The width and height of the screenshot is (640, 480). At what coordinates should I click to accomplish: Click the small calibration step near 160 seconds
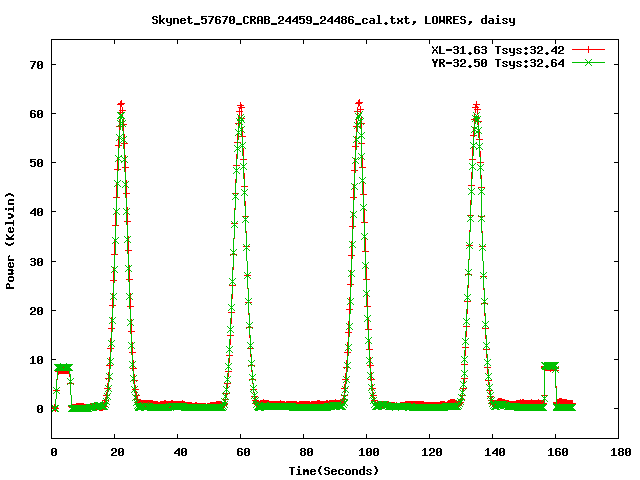pos(550,367)
